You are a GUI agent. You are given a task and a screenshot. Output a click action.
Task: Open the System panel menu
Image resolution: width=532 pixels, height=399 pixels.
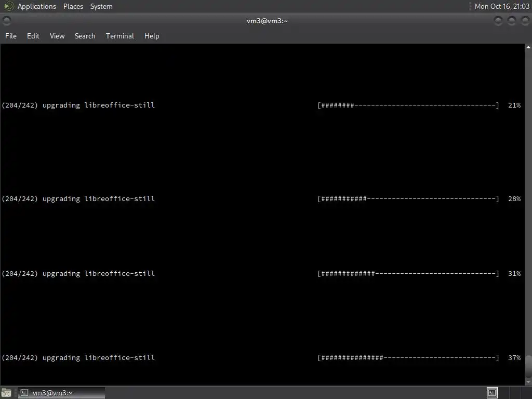click(101, 6)
